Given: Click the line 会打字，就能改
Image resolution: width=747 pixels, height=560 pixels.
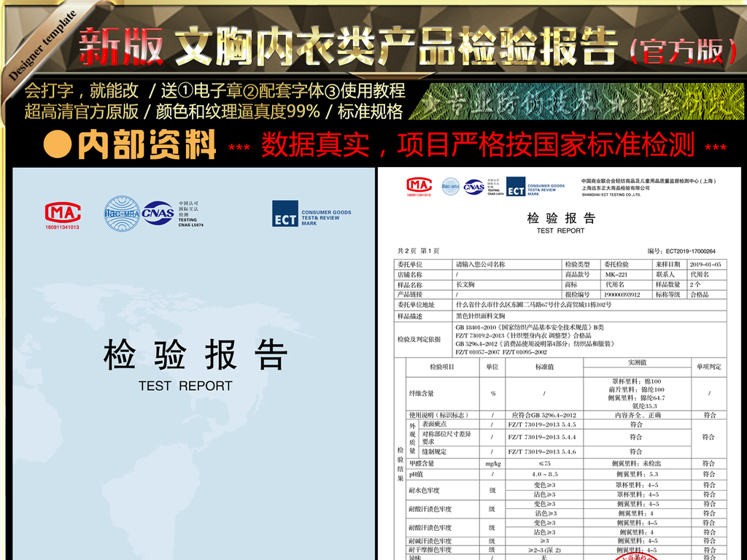Looking at the screenshot, I should 82,90.
